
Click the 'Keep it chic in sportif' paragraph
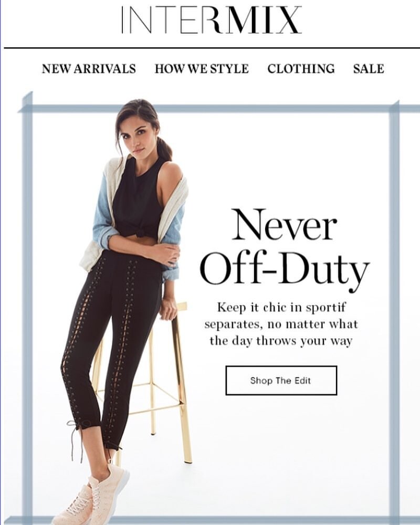(281, 324)
